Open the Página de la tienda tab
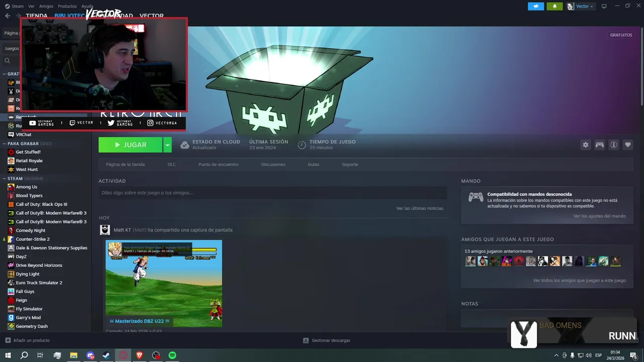 pyautogui.click(x=125, y=164)
